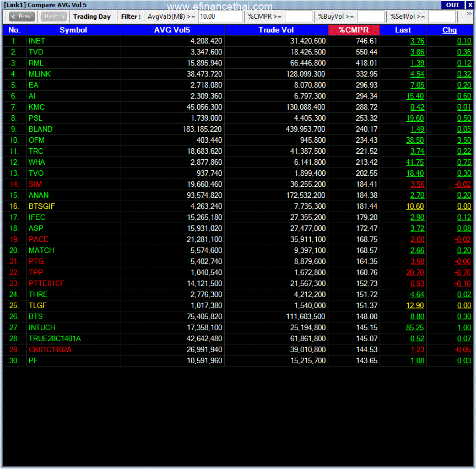Click ANAN last price 2.70
This screenshot has width=476, height=469.
418,195
